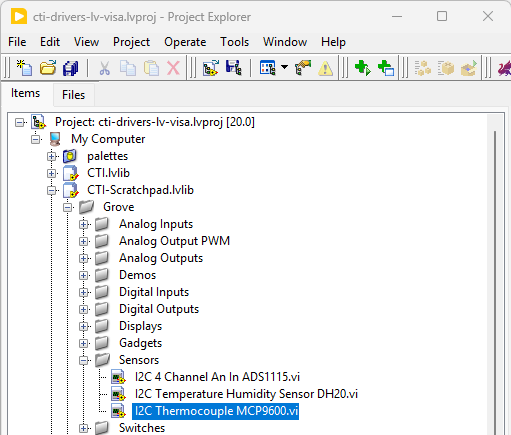Select I2C Temperature Humidity Sensor DH20.vi
This screenshot has width=511, height=435.
(246, 394)
